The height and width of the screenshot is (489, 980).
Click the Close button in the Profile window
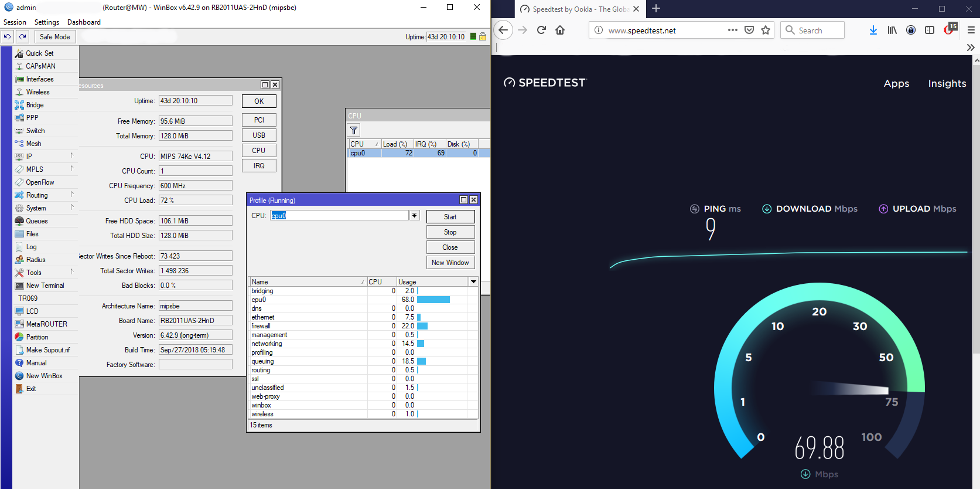[x=450, y=247]
